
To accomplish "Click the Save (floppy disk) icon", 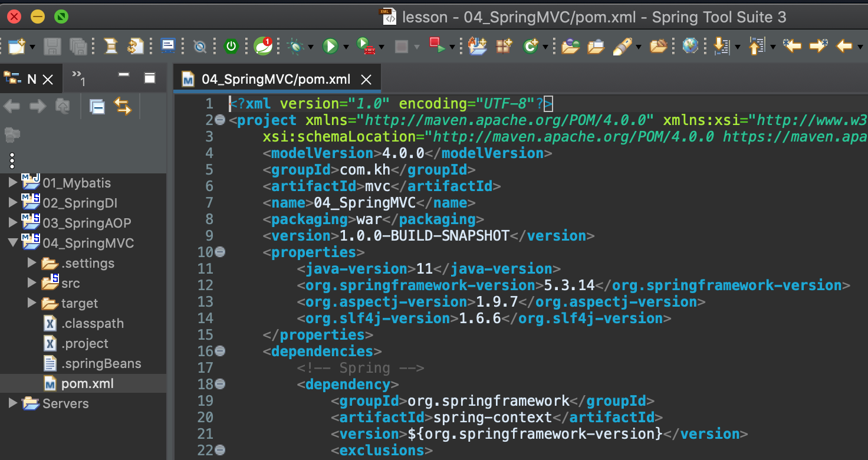I will click(53, 46).
